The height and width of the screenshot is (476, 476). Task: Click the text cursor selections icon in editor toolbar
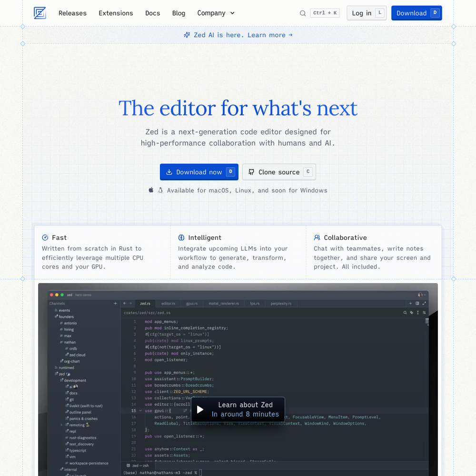point(418,312)
